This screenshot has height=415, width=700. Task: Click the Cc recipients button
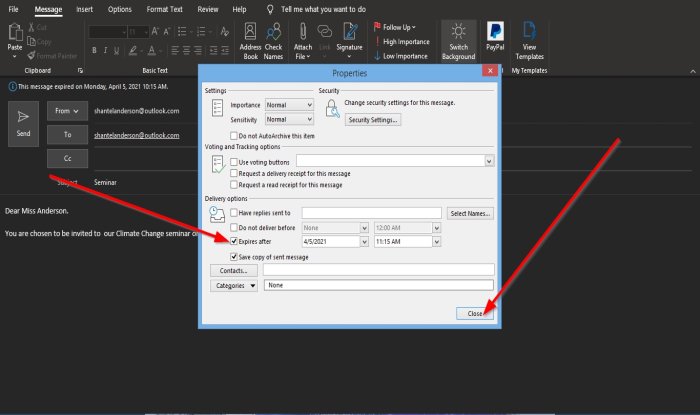pos(67,158)
